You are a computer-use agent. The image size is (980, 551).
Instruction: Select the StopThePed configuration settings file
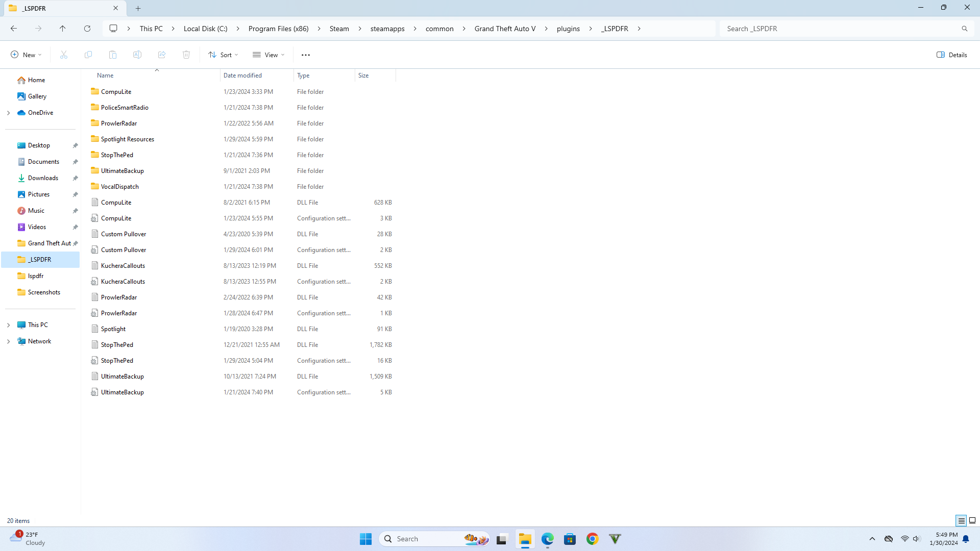point(117,361)
